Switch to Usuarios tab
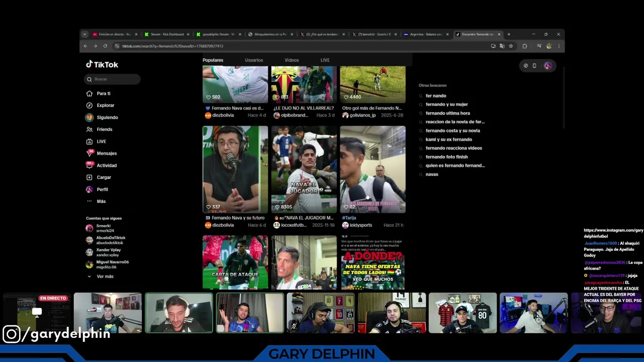The height and width of the screenshot is (362, 644). pyautogui.click(x=254, y=60)
